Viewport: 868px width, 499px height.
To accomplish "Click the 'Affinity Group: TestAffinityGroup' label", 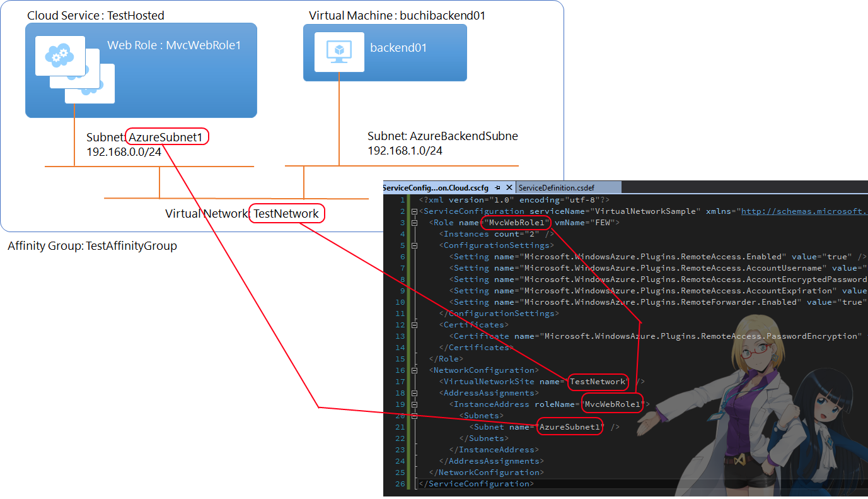I will point(92,246).
